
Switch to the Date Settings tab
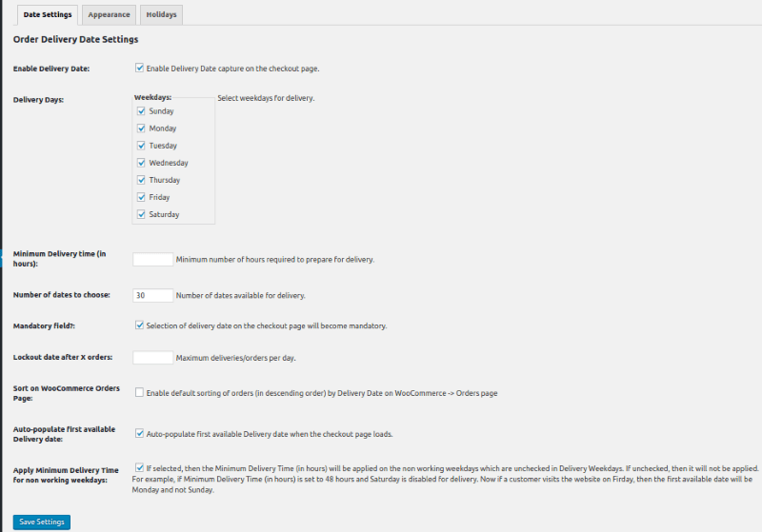[47, 14]
